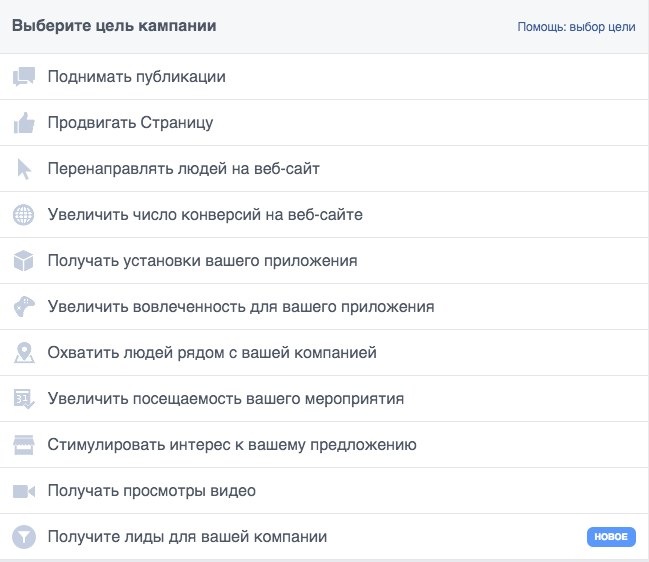The width and height of the screenshot is (649, 562).
Task: Click the map pin icon for local reach
Action: click(x=24, y=353)
